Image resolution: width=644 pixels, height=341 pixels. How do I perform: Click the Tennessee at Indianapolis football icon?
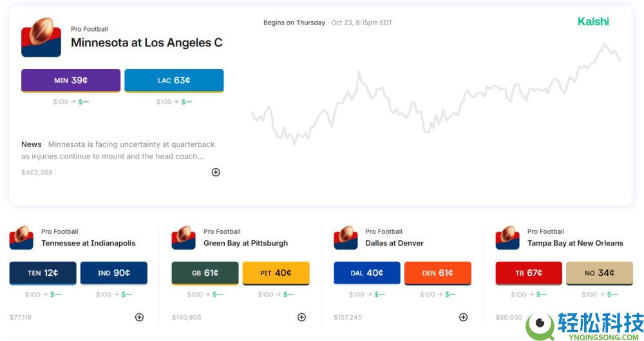click(x=21, y=238)
